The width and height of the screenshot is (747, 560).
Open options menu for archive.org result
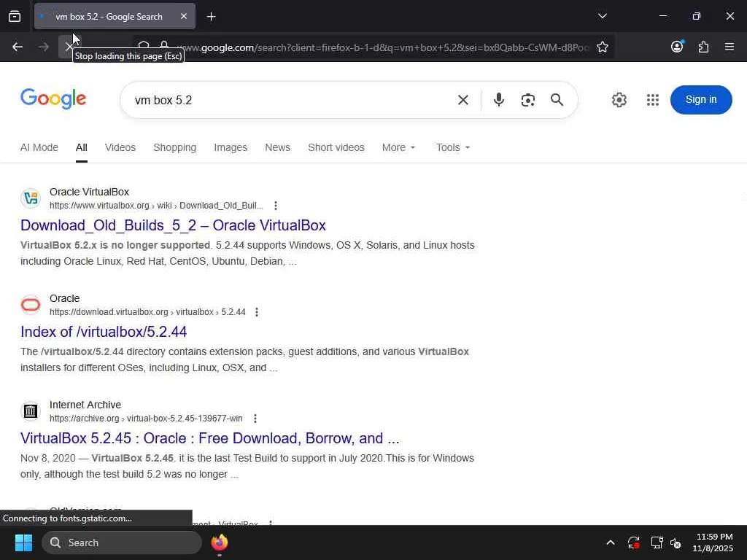point(255,419)
